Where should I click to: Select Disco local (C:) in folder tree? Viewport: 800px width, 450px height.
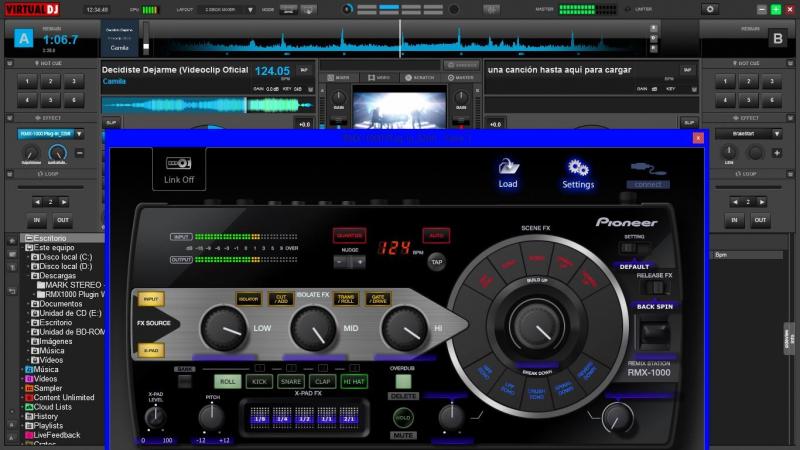65,256
